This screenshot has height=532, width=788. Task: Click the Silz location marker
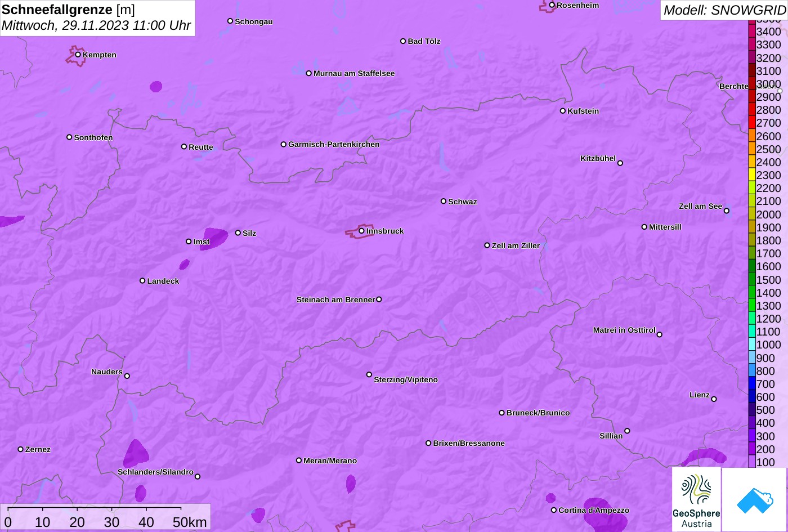(238, 233)
